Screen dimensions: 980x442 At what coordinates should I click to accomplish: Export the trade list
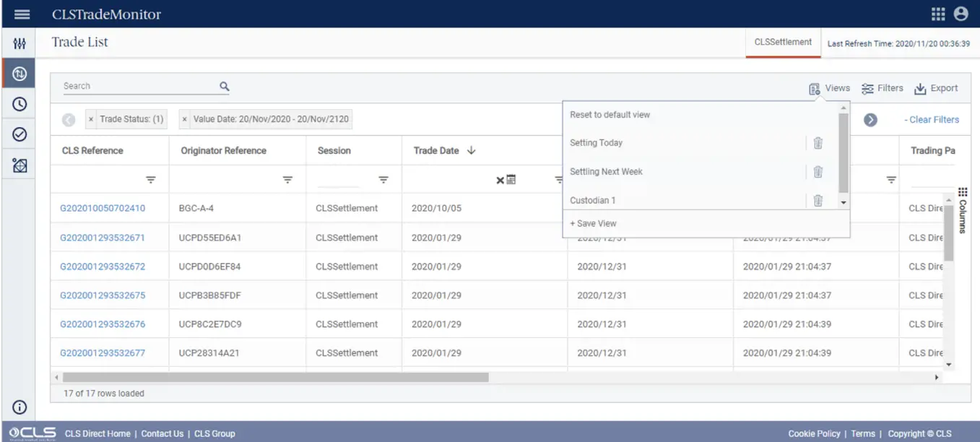coord(936,88)
